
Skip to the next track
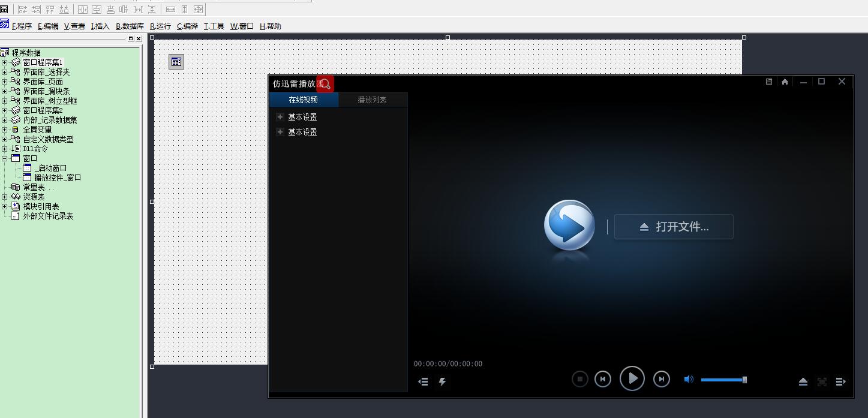click(661, 379)
